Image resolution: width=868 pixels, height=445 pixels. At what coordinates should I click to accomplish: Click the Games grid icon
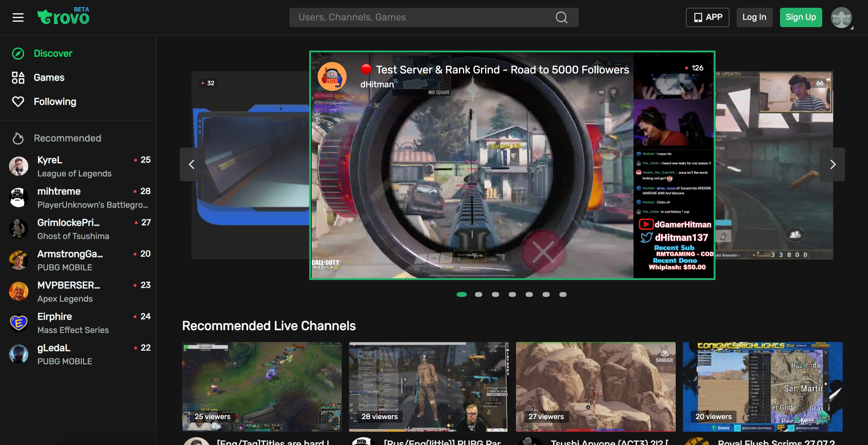coord(18,78)
